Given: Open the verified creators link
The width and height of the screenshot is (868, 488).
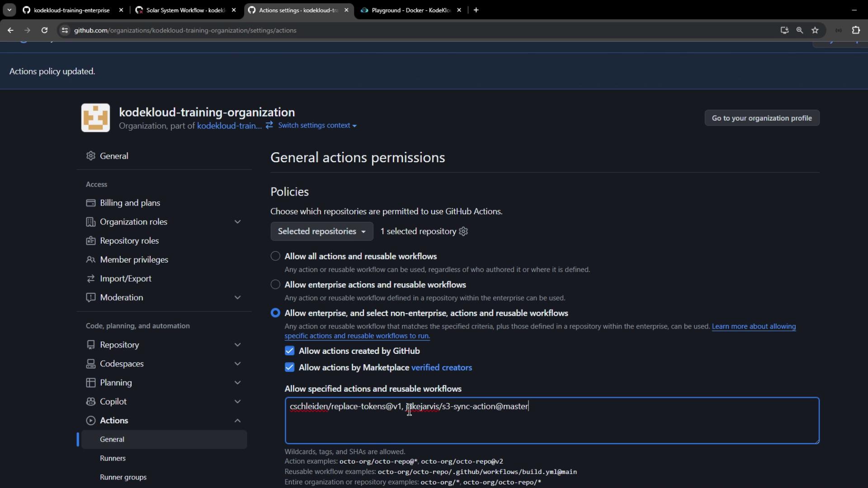Looking at the screenshot, I should pos(441,368).
